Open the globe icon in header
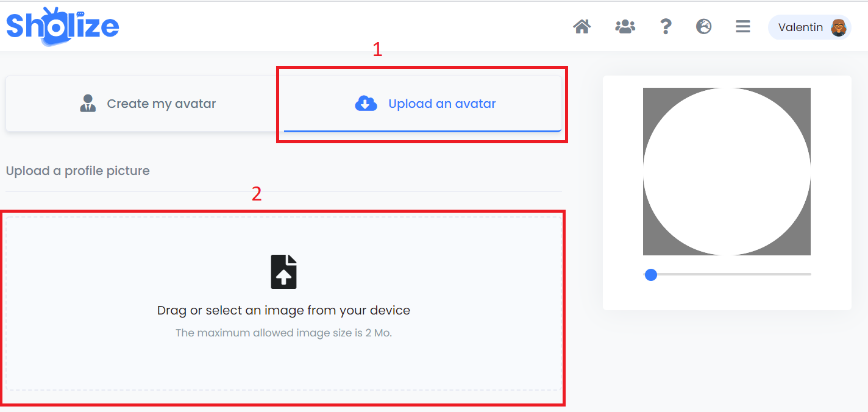 704,27
